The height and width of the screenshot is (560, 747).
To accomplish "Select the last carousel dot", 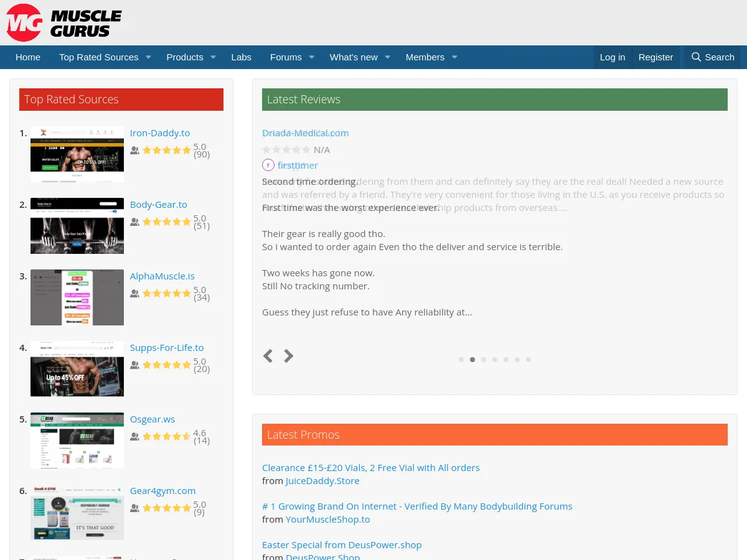I will [x=529, y=360].
